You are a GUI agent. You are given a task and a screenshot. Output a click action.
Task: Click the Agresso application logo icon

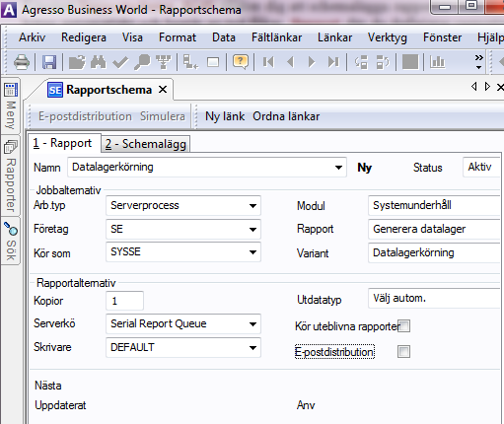click(x=9, y=10)
